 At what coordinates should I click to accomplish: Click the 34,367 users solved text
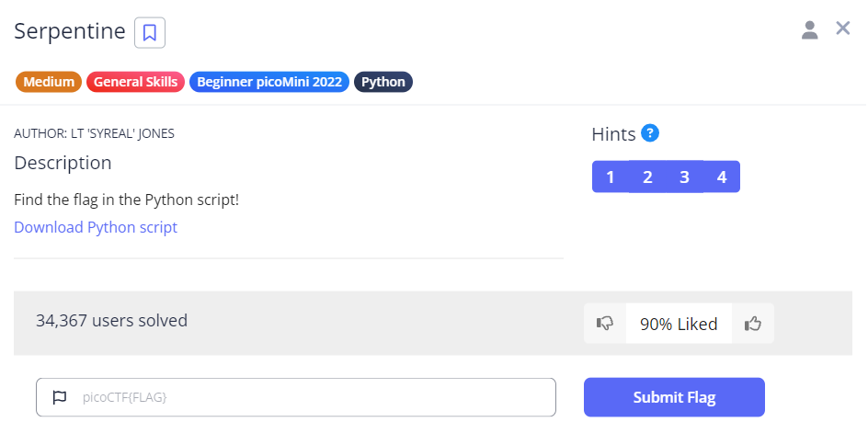(x=111, y=321)
